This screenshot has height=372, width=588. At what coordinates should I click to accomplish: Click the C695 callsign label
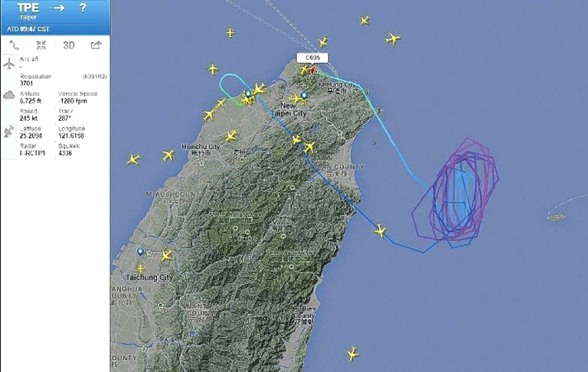pos(312,57)
